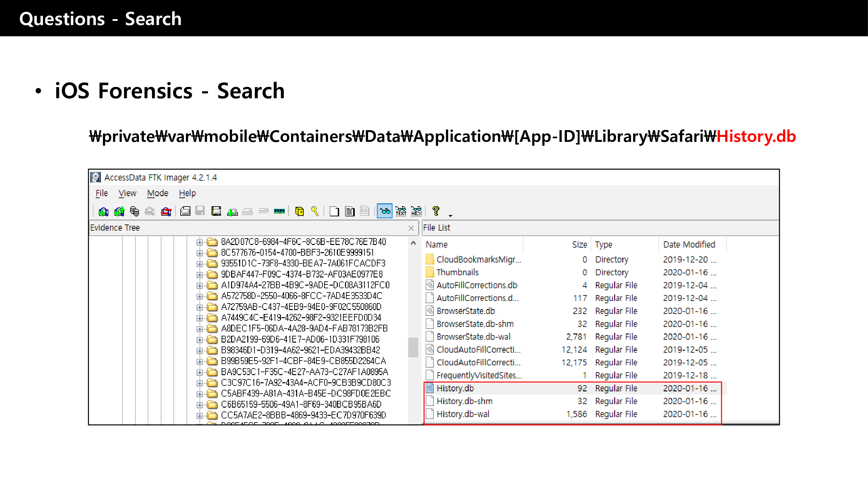This screenshot has height=488, width=868.
Task: Click the Obtain Protected Files safe icon
Action: [x=299, y=211]
